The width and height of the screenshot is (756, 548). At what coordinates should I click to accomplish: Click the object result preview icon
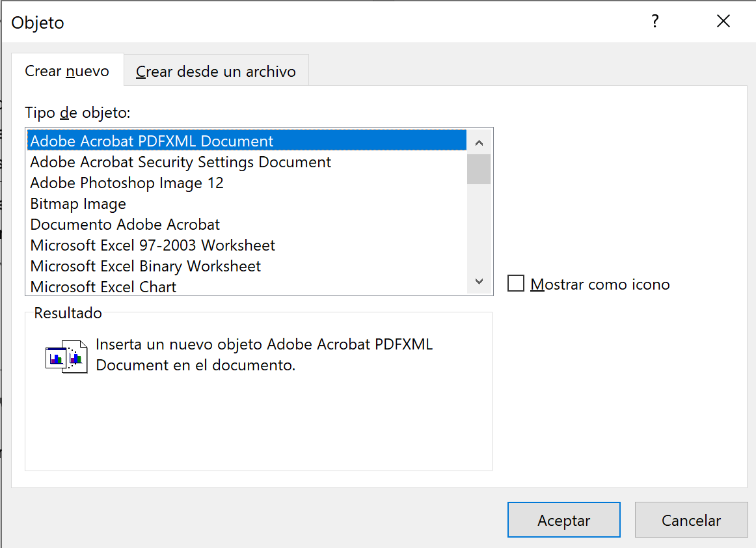pos(66,356)
